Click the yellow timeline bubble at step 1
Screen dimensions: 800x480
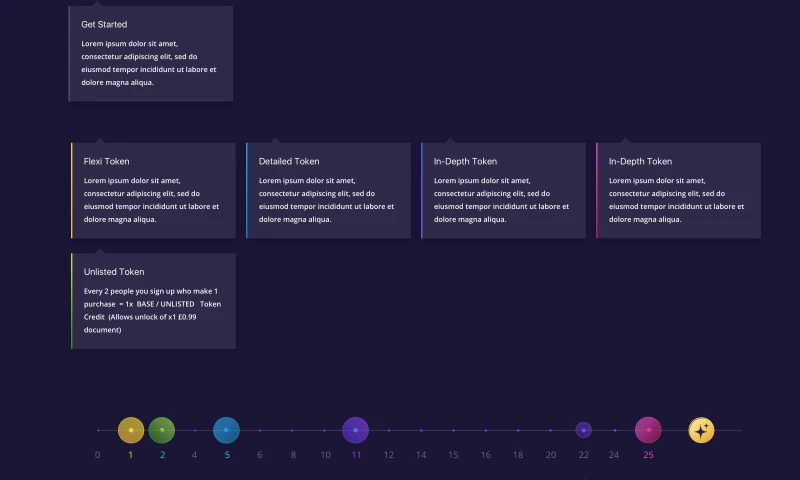[x=131, y=430]
